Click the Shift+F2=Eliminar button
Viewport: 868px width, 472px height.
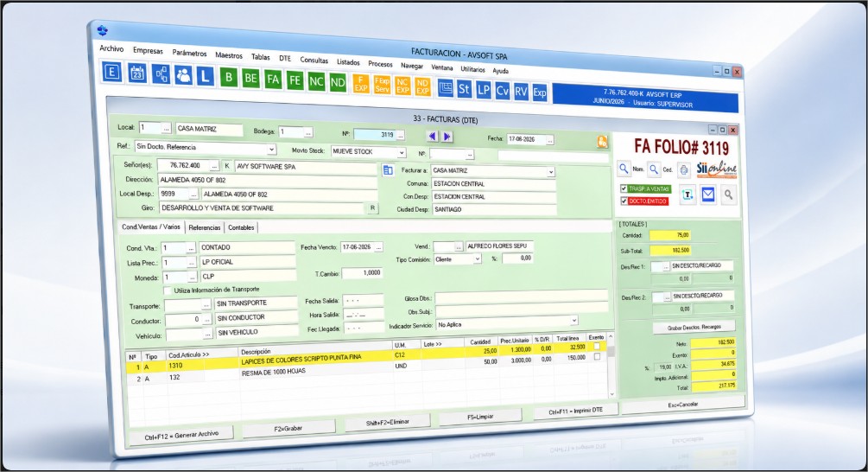(387, 422)
